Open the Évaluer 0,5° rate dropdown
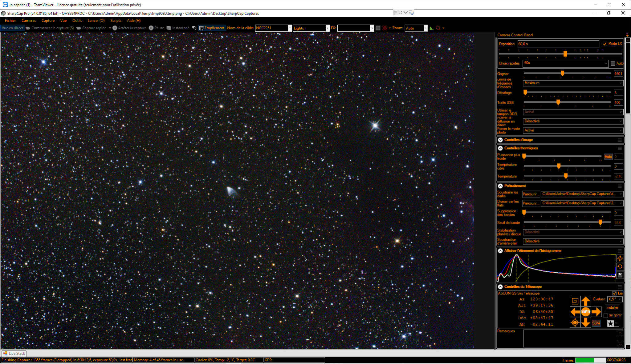 (x=615, y=299)
